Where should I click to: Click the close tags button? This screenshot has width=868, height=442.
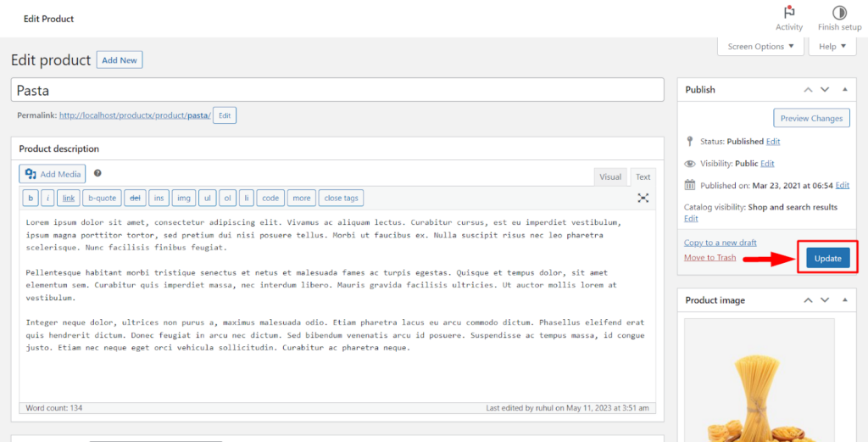pos(341,198)
